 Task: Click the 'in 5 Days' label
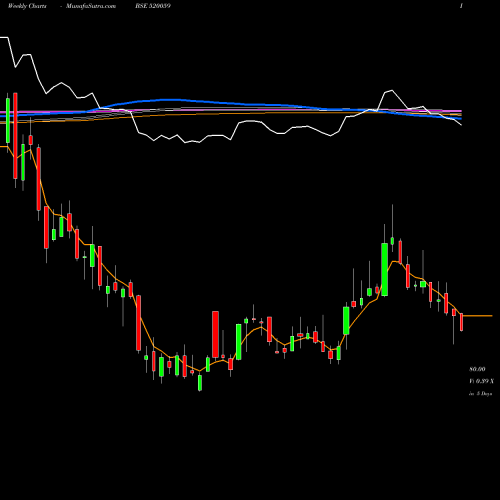pyautogui.click(x=480, y=394)
